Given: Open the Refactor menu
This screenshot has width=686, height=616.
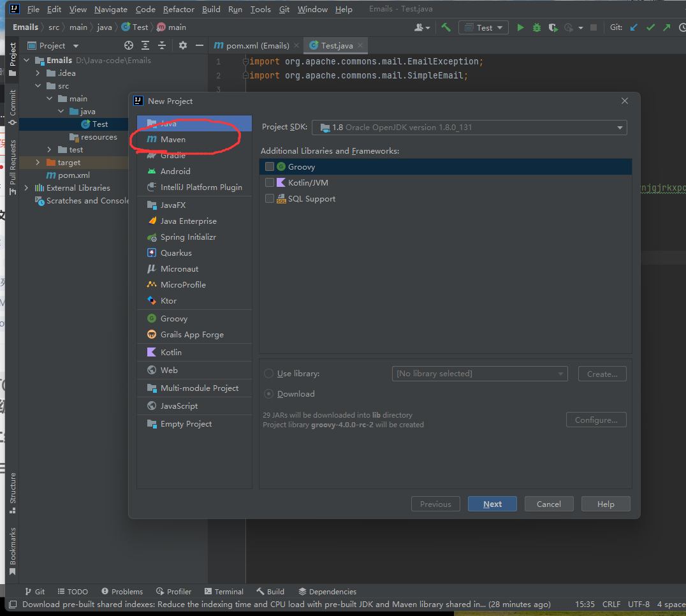Looking at the screenshot, I should pyautogui.click(x=179, y=9).
